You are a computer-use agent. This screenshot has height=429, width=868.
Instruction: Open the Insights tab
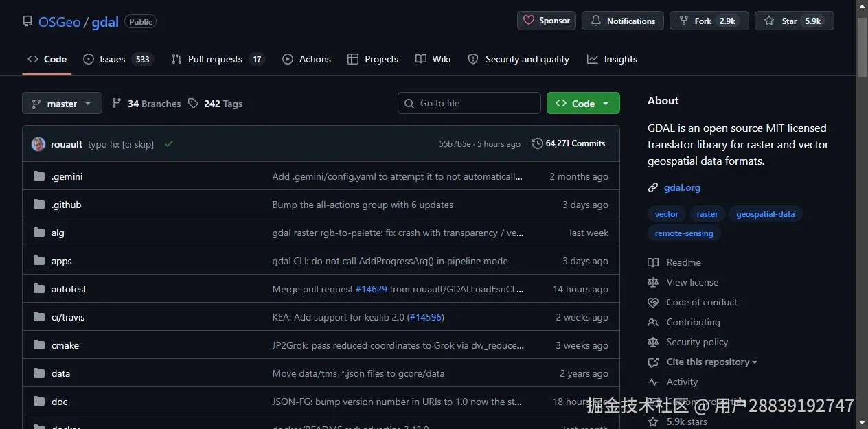click(x=612, y=59)
